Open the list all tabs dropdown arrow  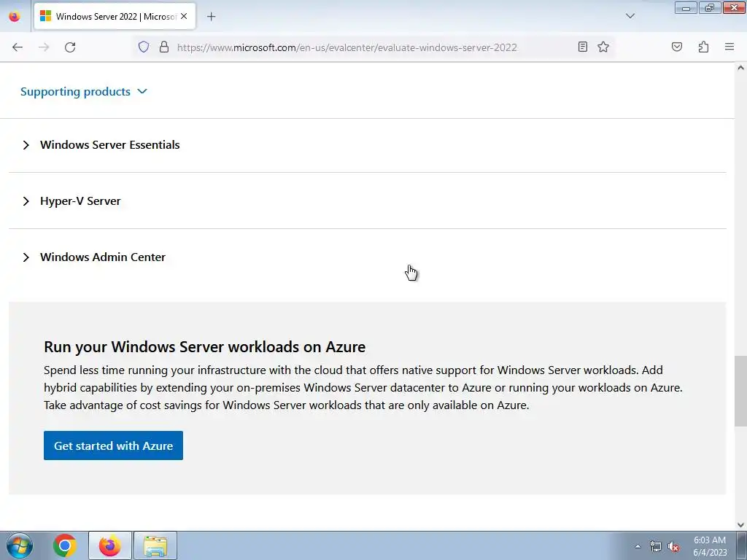[630, 16]
